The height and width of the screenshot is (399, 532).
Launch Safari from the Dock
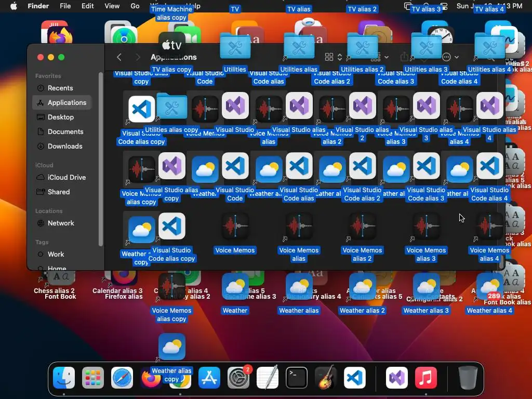pos(122,378)
